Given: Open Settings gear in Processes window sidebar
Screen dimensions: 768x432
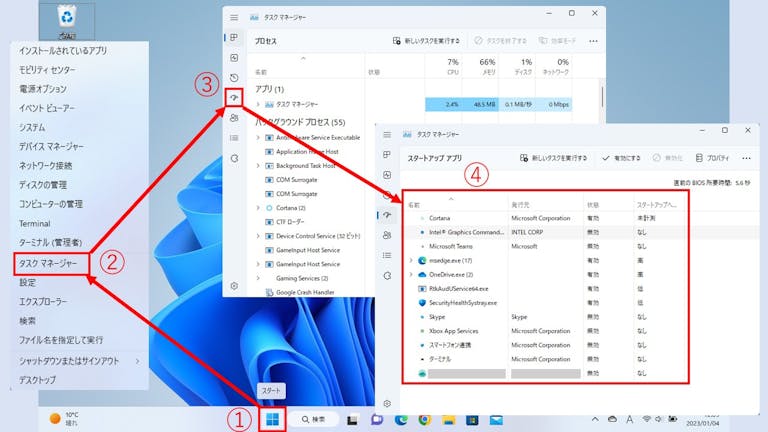Looking at the screenshot, I should (234, 286).
